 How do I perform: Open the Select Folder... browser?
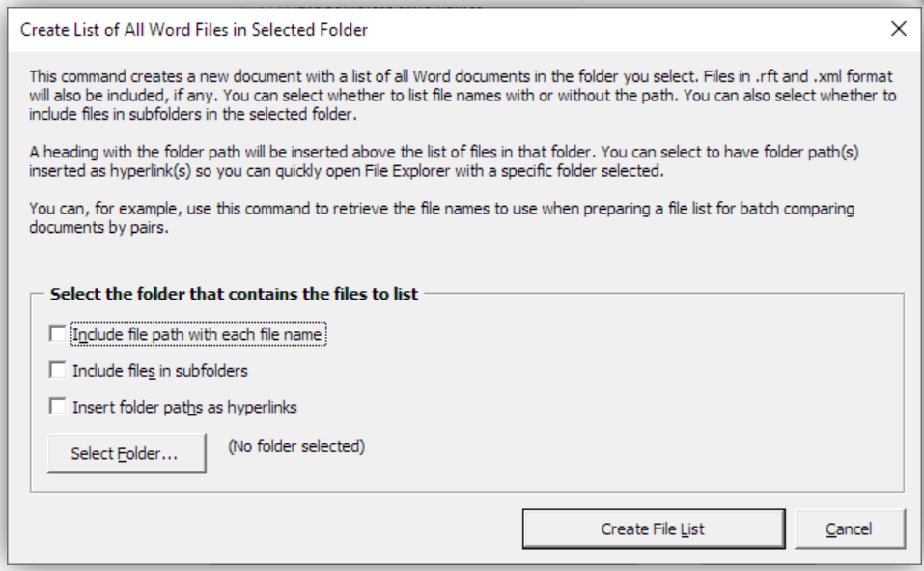coord(126,453)
